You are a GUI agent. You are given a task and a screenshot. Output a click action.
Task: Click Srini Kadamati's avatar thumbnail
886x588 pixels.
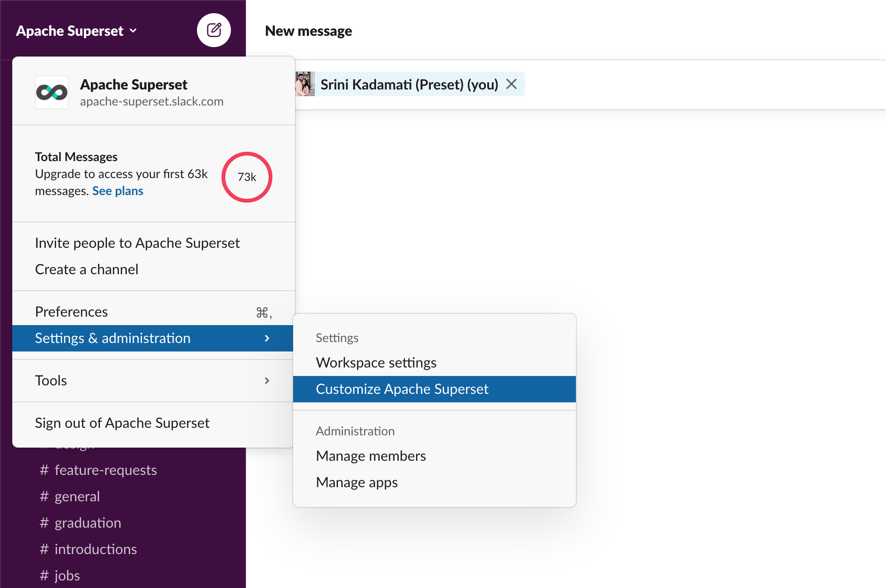[305, 84]
